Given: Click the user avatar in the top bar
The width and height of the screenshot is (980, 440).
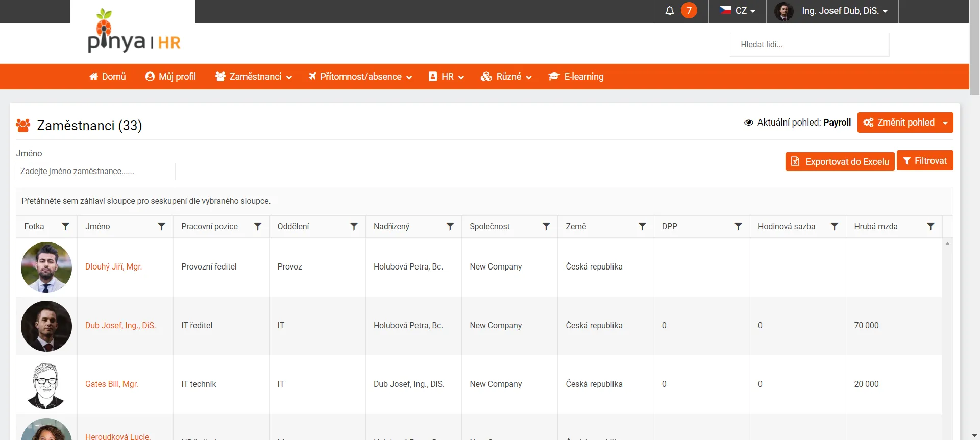Looking at the screenshot, I should tap(784, 11).
